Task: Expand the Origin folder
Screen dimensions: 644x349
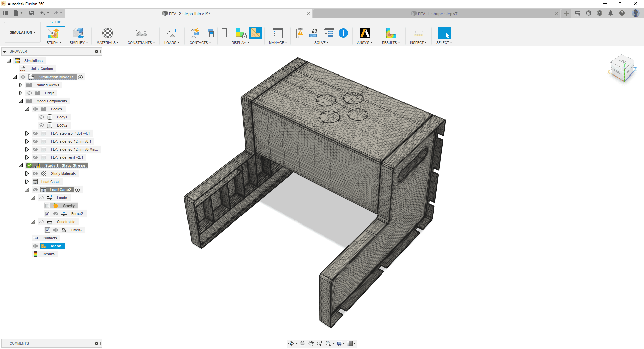Action: click(x=21, y=93)
